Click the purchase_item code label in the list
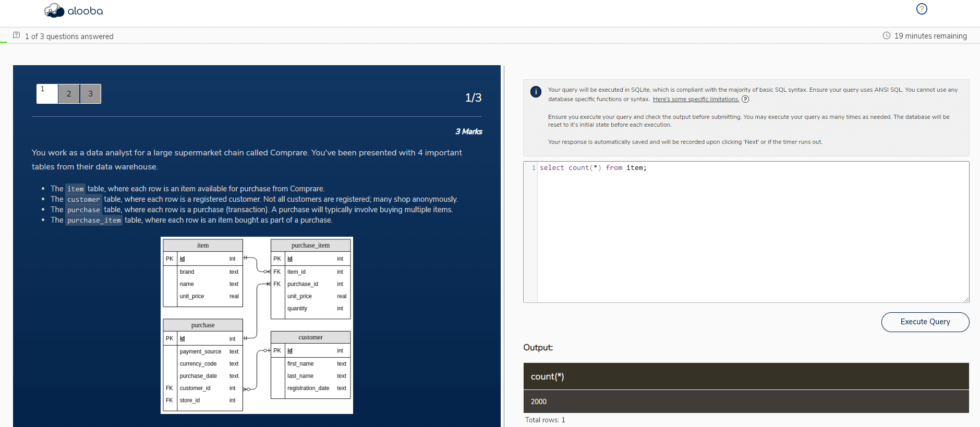This screenshot has width=980, height=427. coord(94,221)
